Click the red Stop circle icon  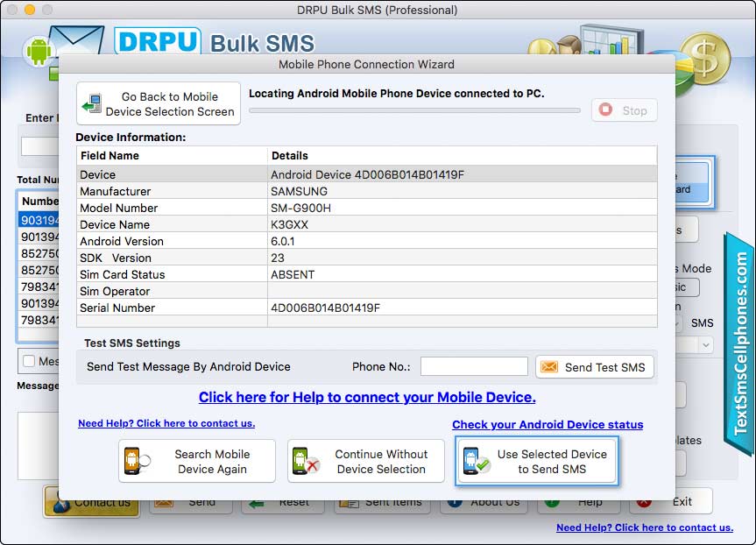coord(605,110)
